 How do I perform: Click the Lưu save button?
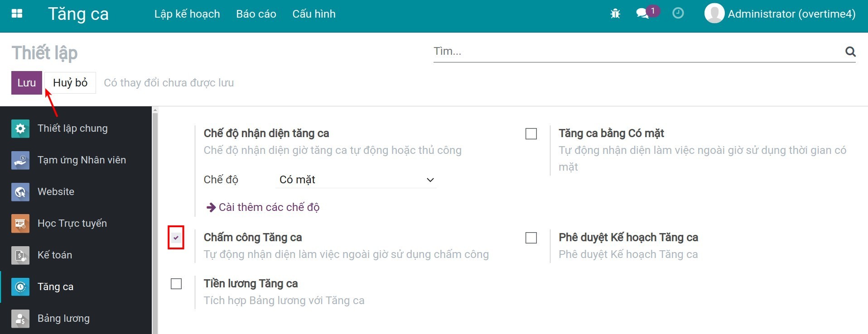[26, 82]
